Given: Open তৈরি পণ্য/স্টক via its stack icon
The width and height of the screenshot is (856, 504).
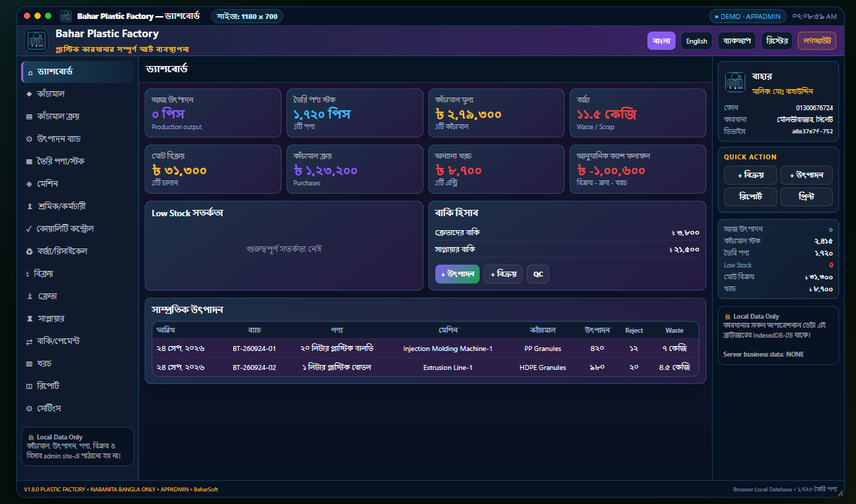Looking at the screenshot, I should pyautogui.click(x=29, y=161).
